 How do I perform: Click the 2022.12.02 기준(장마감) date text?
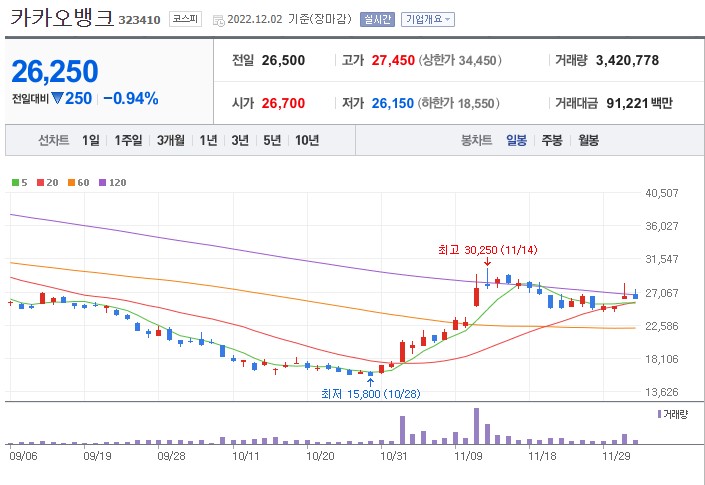point(289,19)
